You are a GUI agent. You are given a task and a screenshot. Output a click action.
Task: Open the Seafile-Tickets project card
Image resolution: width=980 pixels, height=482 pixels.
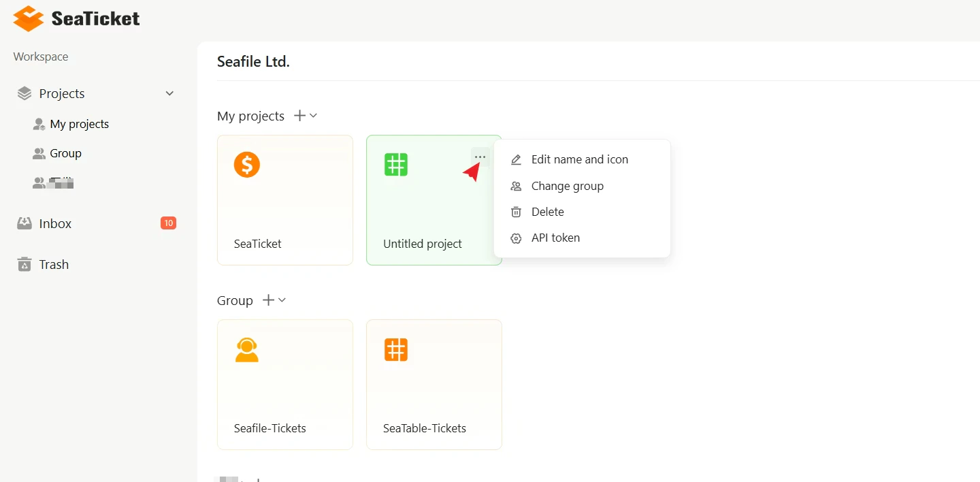[x=285, y=385]
